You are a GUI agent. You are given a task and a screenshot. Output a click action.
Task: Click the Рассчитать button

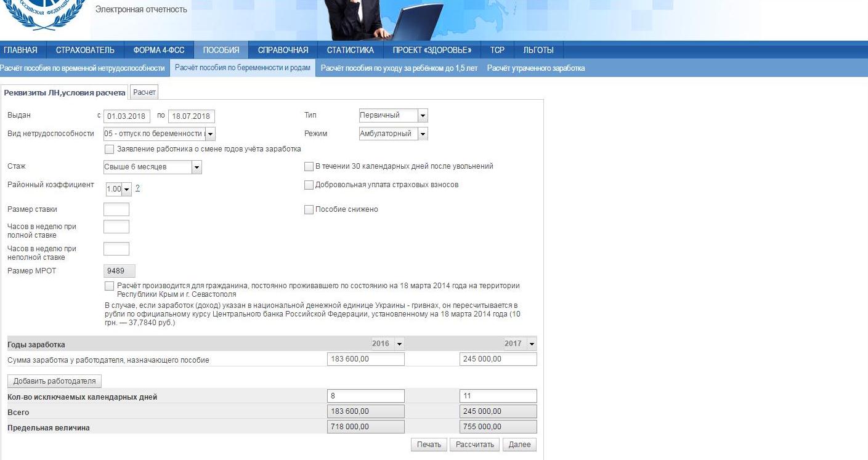pyautogui.click(x=474, y=445)
